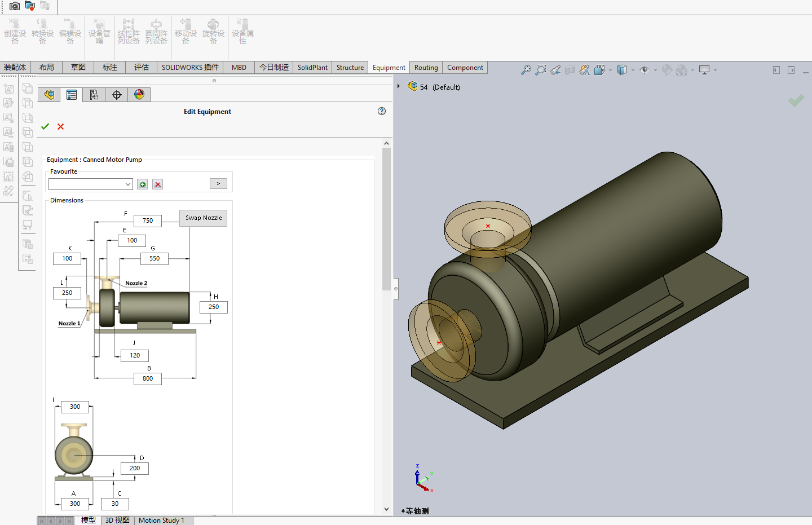The height and width of the screenshot is (525, 812).
Task: Open the Edit Equipment help icon
Action: 382,111
